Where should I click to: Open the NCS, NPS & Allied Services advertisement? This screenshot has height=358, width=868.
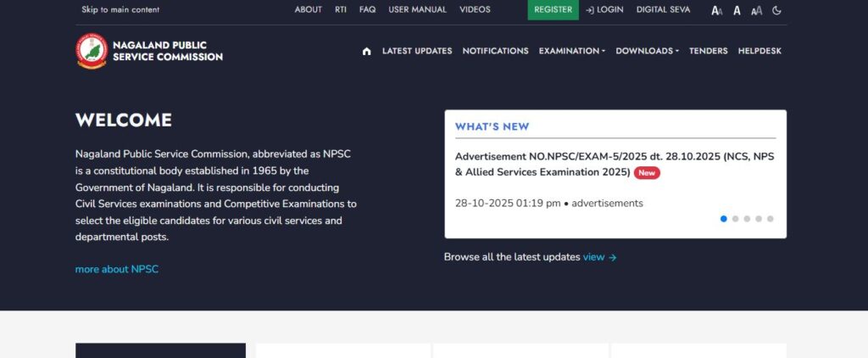(615, 165)
